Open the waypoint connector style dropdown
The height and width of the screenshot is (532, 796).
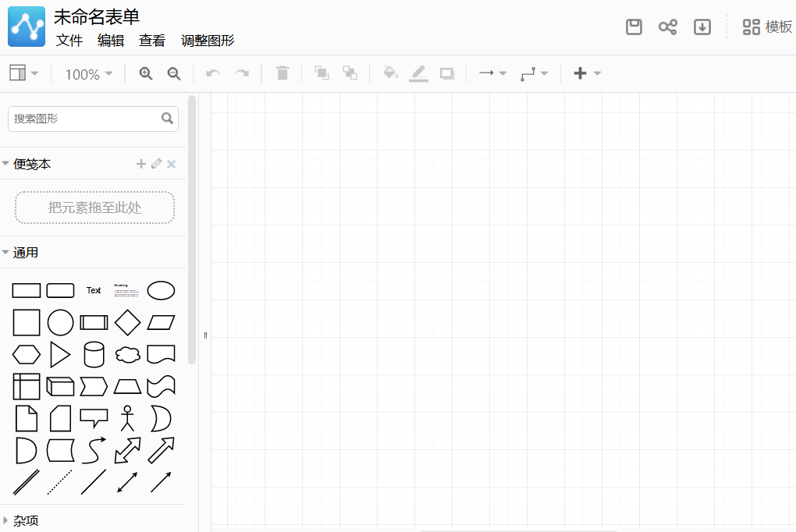[534, 73]
